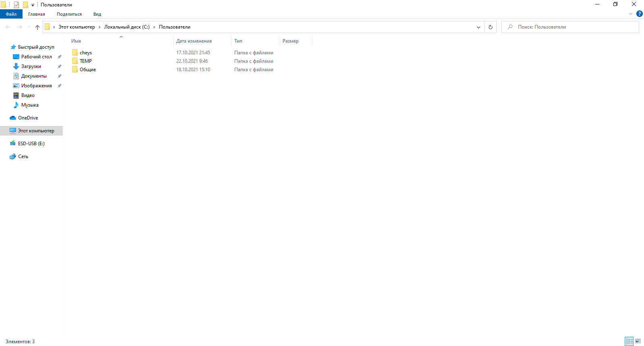Go up one level with Up arrow
Screen dimensions: 644x346
pos(37,27)
